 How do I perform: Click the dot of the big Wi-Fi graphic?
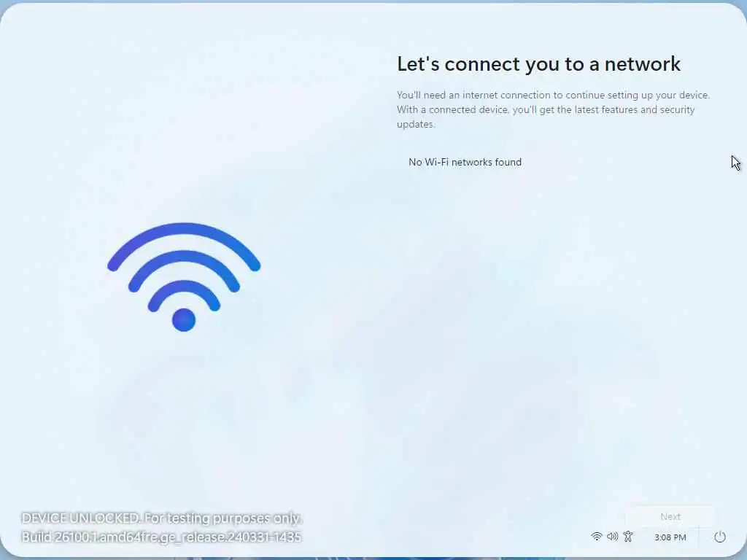pyautogui.click(x=184, y=319)
